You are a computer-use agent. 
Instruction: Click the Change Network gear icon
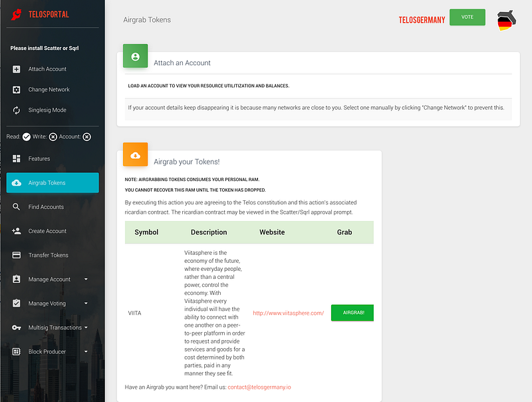point(16,90)
